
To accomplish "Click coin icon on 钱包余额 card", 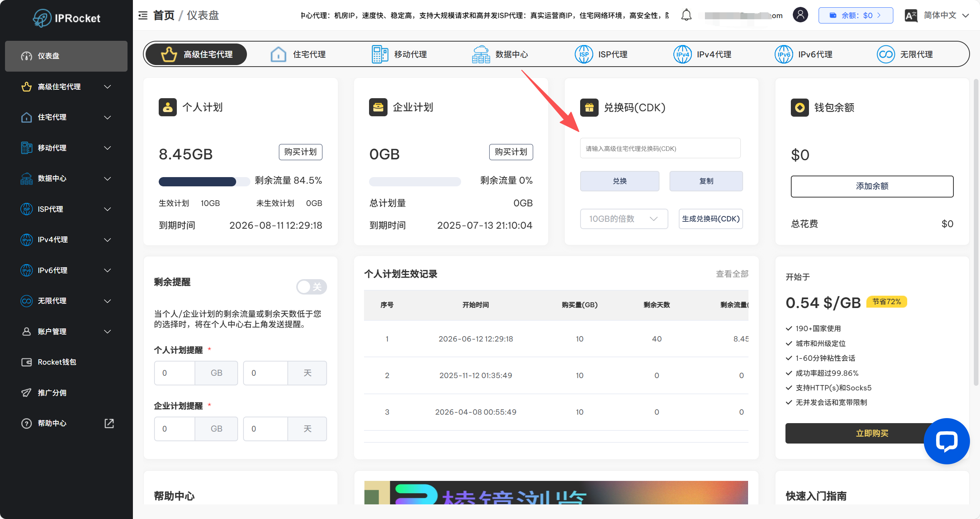I will (800, 107).
